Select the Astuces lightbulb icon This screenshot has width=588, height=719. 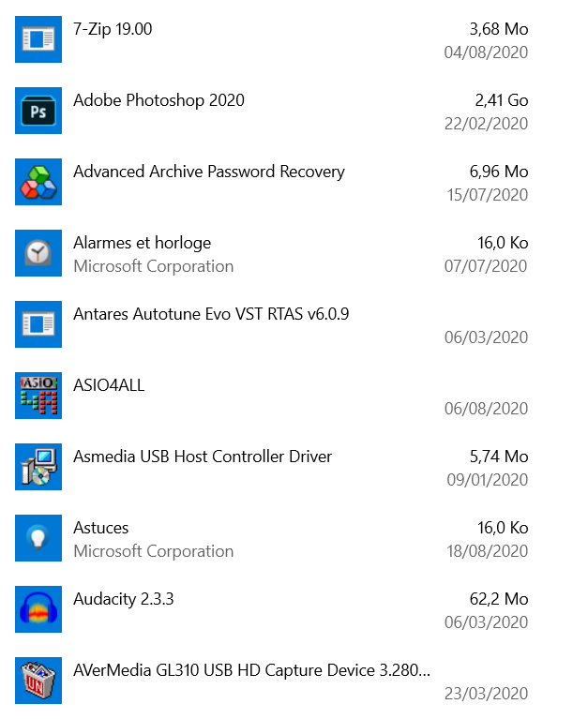[38, 538]
